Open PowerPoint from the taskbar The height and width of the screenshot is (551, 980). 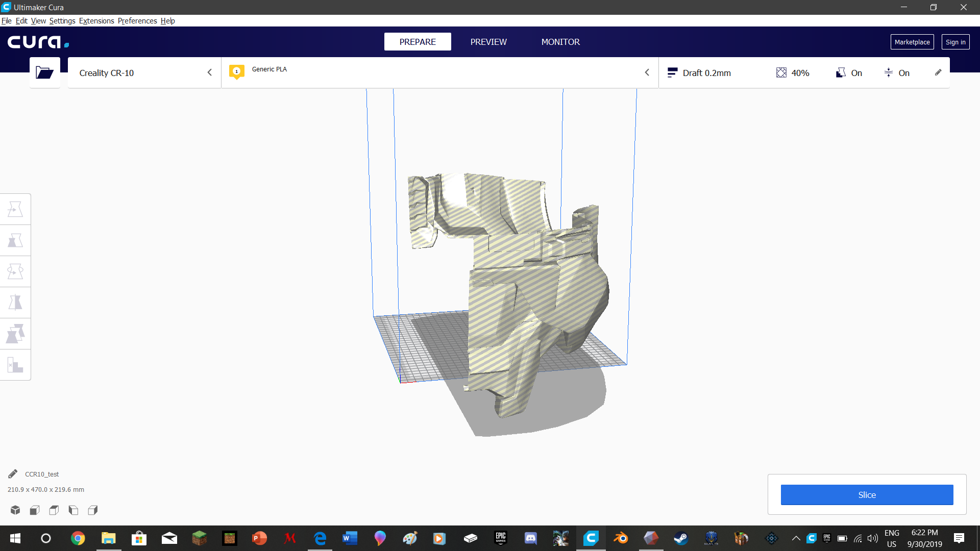pos(259,538)
